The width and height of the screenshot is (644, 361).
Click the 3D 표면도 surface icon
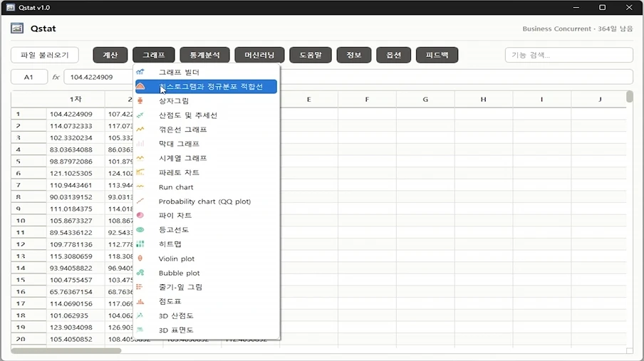tap(140, 330)
